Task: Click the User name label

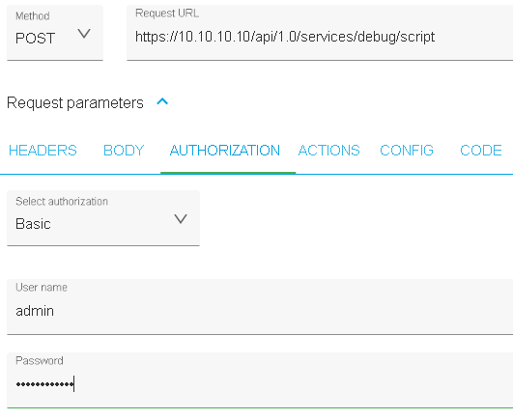Action: (42, 288)
